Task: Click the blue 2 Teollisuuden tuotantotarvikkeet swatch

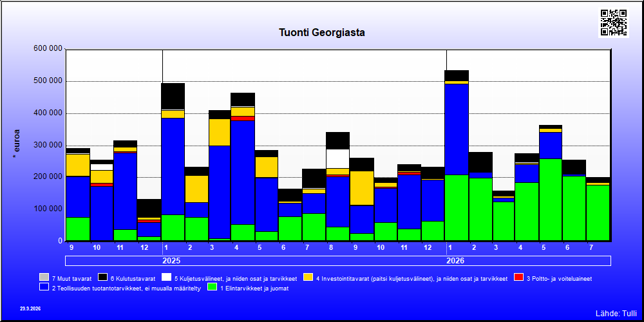Action: tap(44, 287)
